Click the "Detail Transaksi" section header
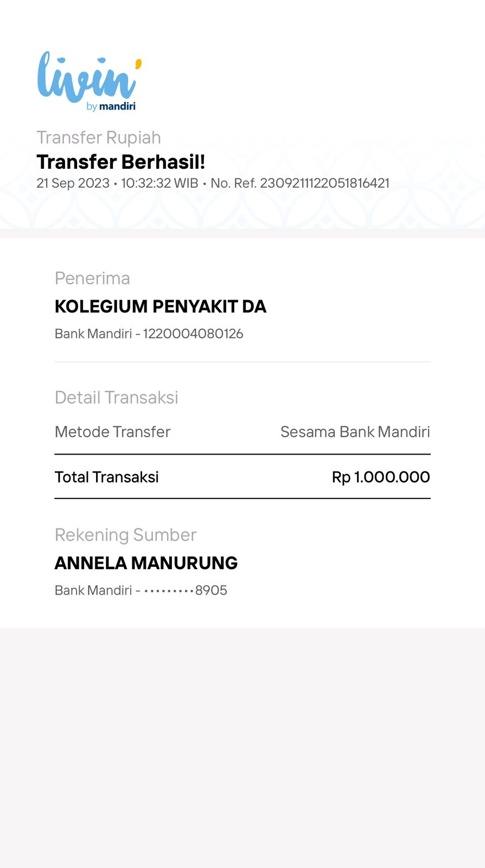The image size is (485, 868). [x=116, y=398]
